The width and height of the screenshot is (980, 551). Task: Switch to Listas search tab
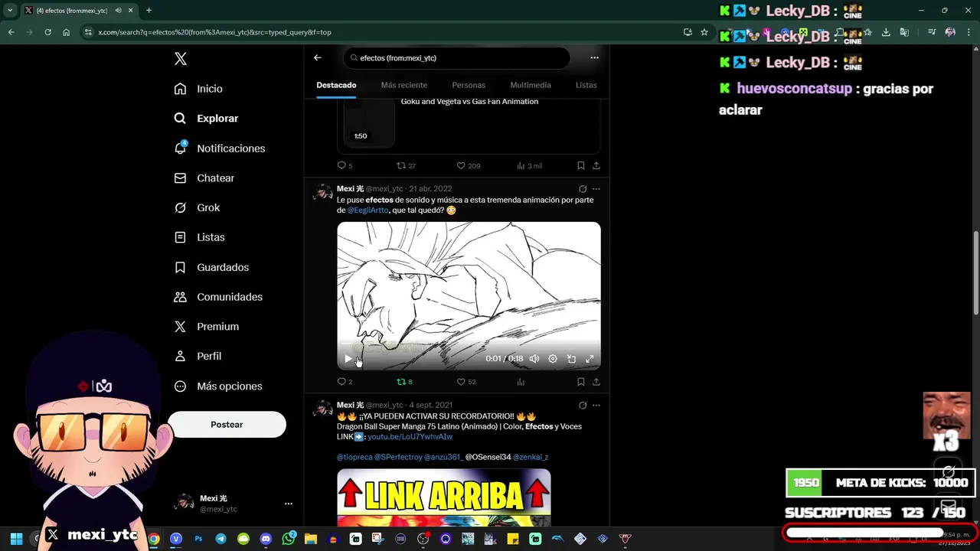click(586, 85)
